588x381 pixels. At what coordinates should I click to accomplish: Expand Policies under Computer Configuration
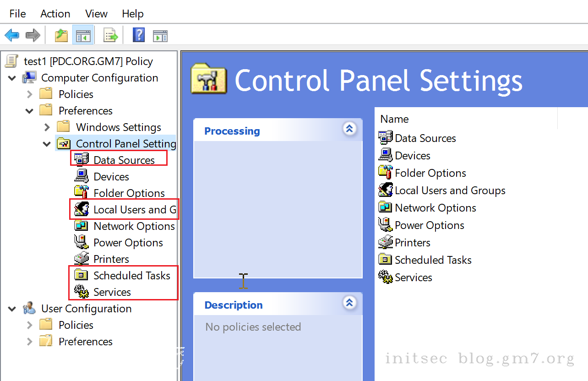click(29, 94)
